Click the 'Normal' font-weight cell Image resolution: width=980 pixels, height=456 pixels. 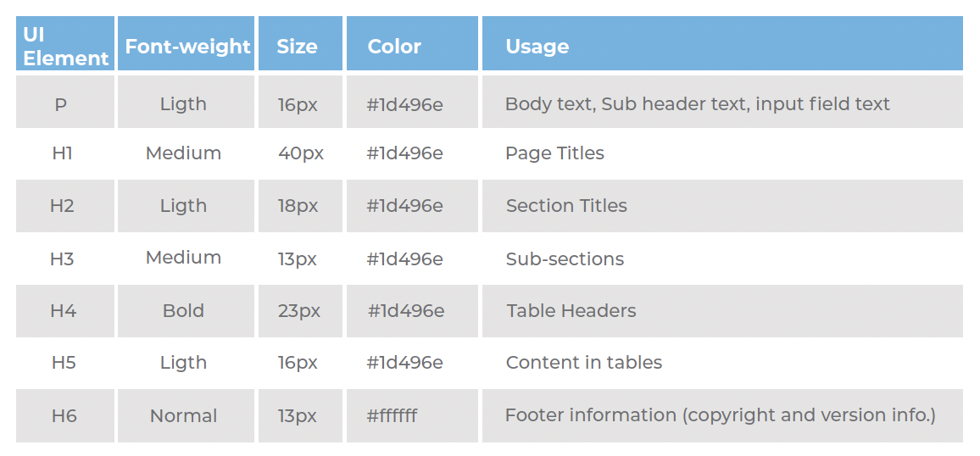click(183, 415)
